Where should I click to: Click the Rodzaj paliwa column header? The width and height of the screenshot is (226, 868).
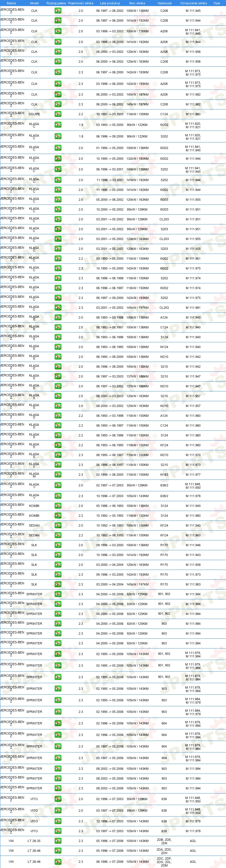click(56, 3)
